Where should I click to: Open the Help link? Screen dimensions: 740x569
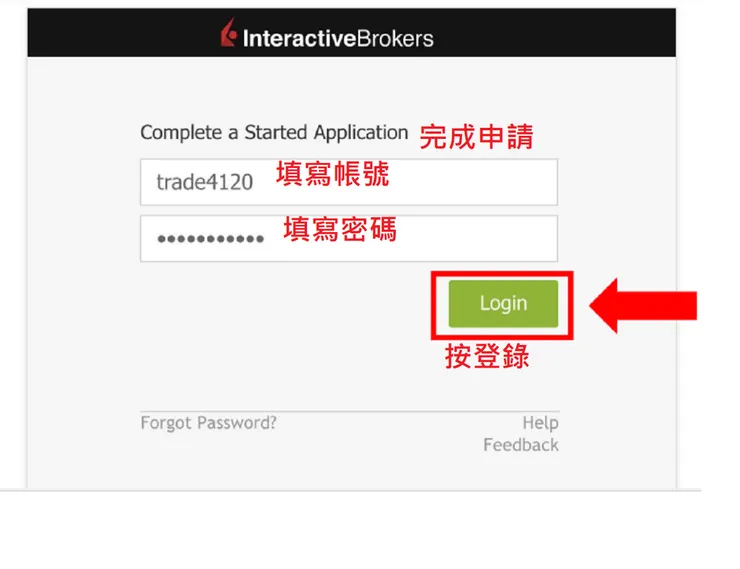[x=540, y=423]
